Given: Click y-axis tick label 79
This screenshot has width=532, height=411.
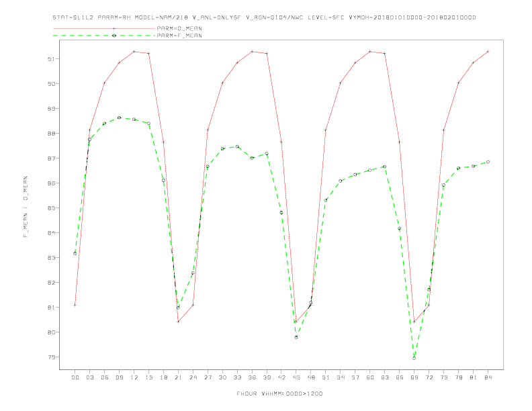Looking at the screenshot, I should (x=51, y=357).
